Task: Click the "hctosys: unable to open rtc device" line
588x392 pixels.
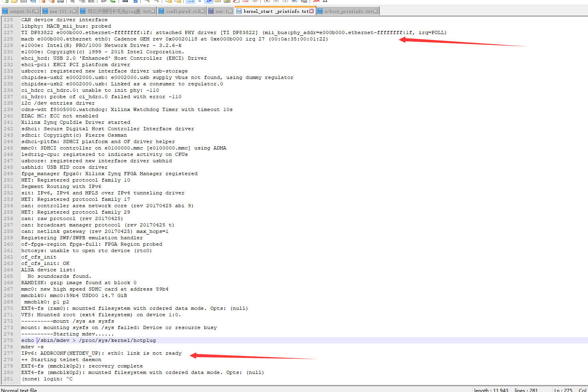Action: (87, 251)
